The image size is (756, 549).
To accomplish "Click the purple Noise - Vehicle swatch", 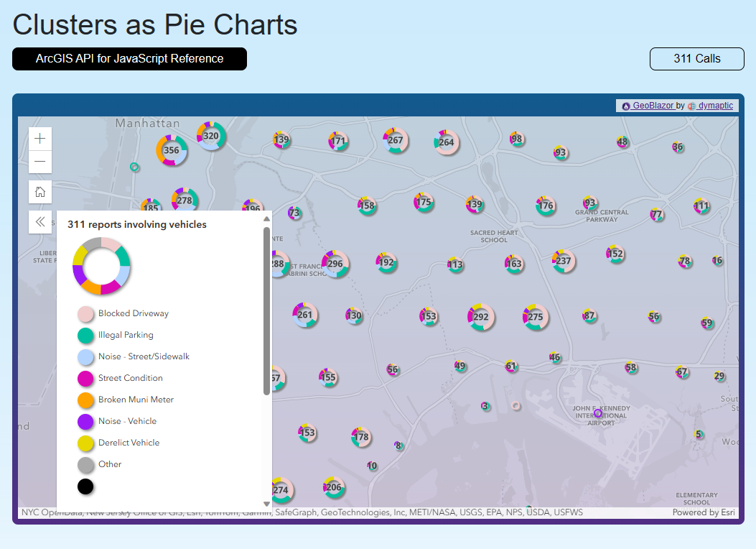I will pyautogui.click(x=86, y=422).
